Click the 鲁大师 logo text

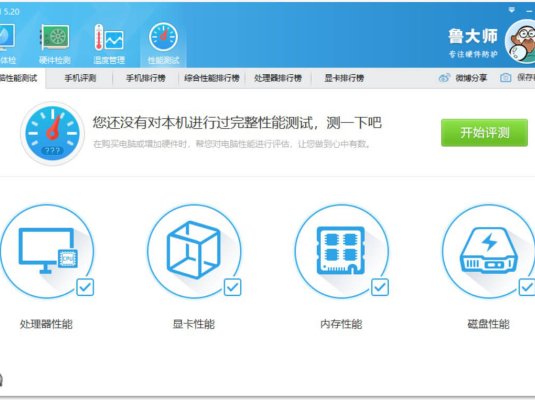tap(473, 36)
